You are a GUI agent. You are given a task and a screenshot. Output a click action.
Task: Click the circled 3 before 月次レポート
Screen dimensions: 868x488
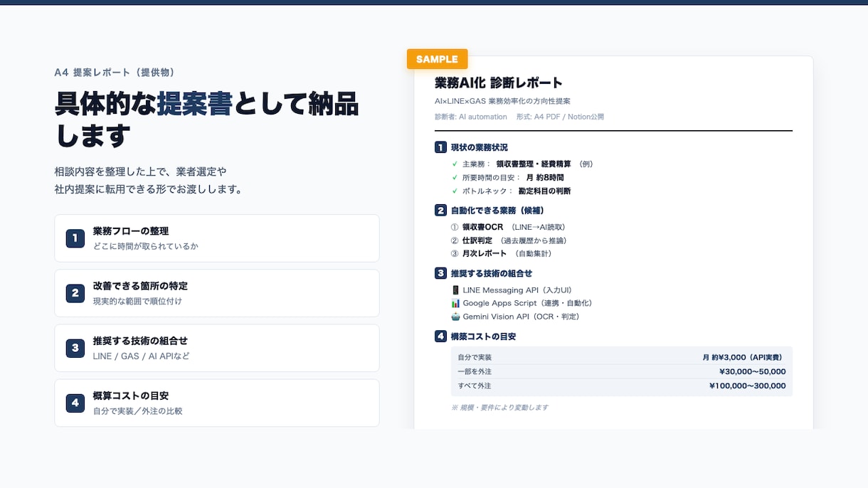(455, 253)
